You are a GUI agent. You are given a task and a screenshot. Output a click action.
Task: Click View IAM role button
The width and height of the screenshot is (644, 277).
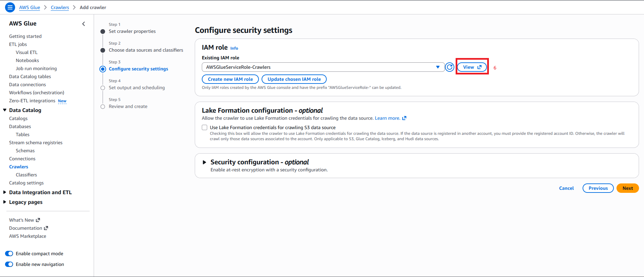point(472,67)
